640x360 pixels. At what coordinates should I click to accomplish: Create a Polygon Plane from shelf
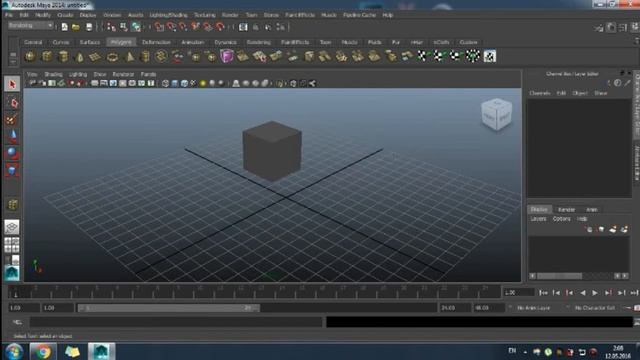pyautogui.click(x=96, y=56)
